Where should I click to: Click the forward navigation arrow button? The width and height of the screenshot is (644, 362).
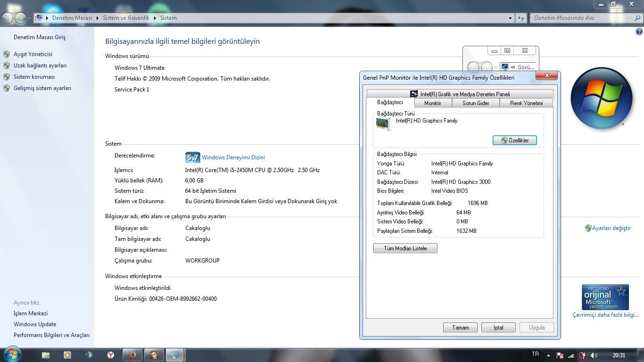point(20,18)
